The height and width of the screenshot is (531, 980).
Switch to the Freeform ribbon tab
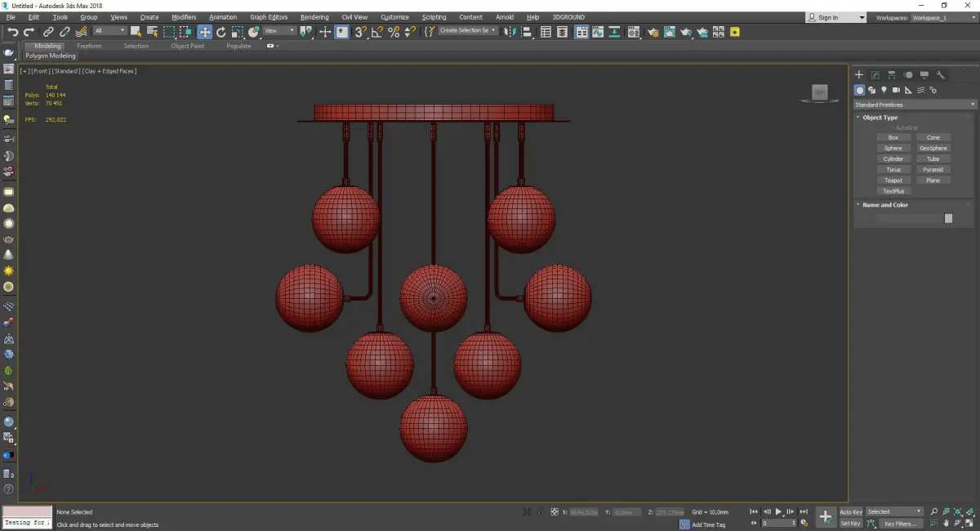[89, 46]
